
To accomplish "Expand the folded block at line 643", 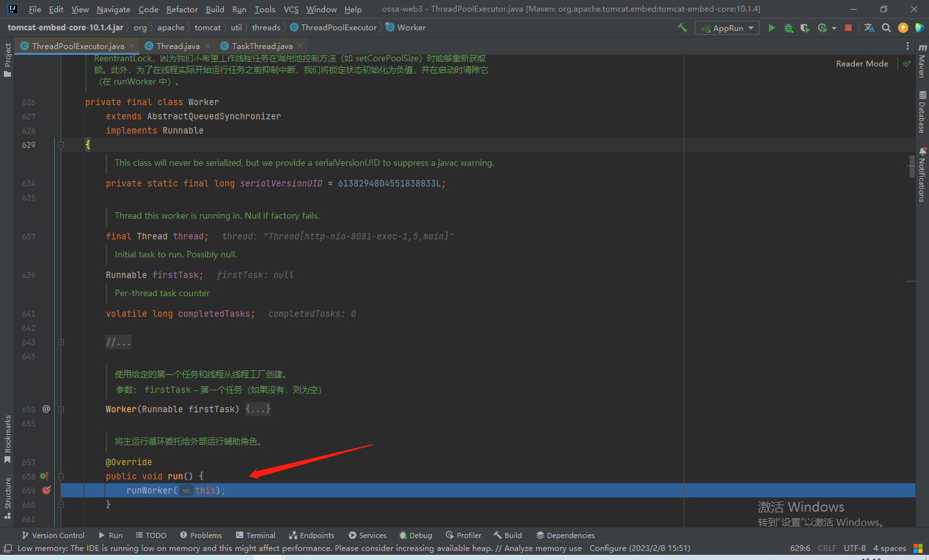I will point(61,343).
